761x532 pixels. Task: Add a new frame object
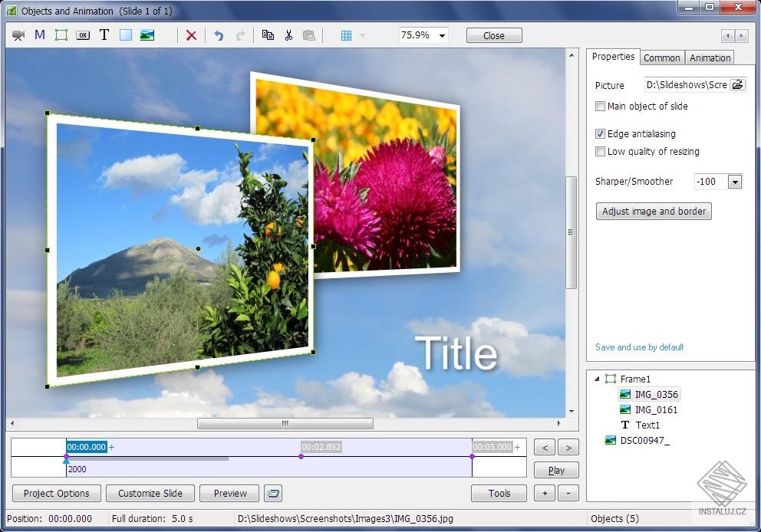[61, 34]
